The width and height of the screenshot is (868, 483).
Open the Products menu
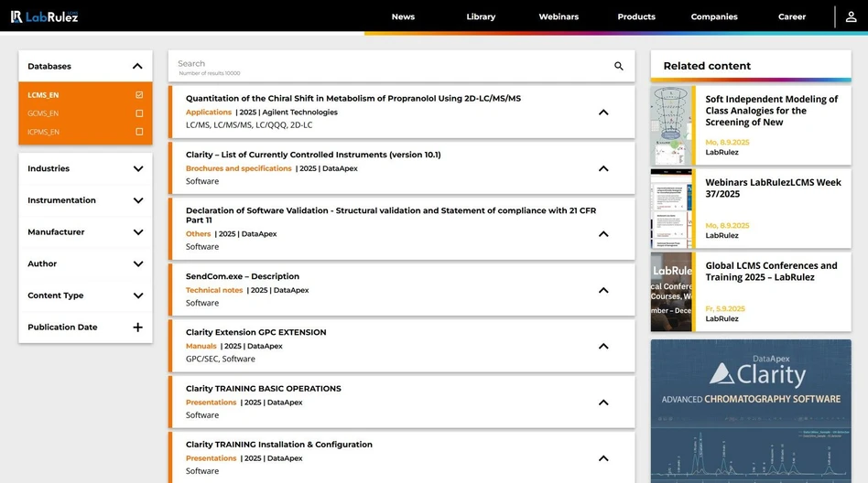tap(636, 16)
